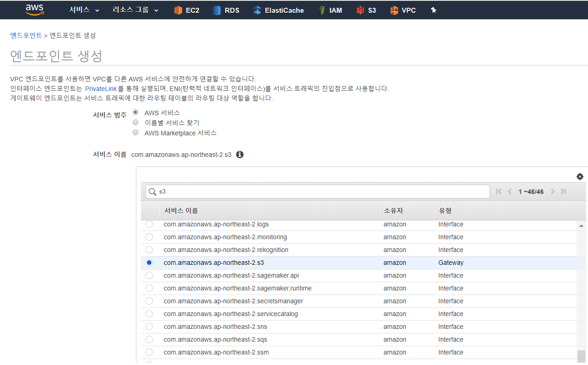The width and height of the screenshot is (588, 365).
Task: Sort by 서비스 이름 column header
Action: point(181,210)
